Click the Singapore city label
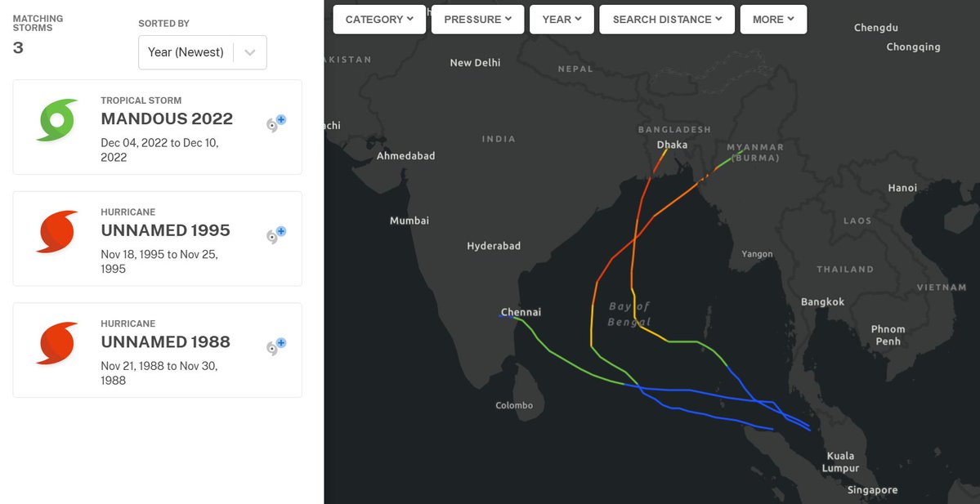The height and width of the screenshot is (504, 980). point(872,490)
